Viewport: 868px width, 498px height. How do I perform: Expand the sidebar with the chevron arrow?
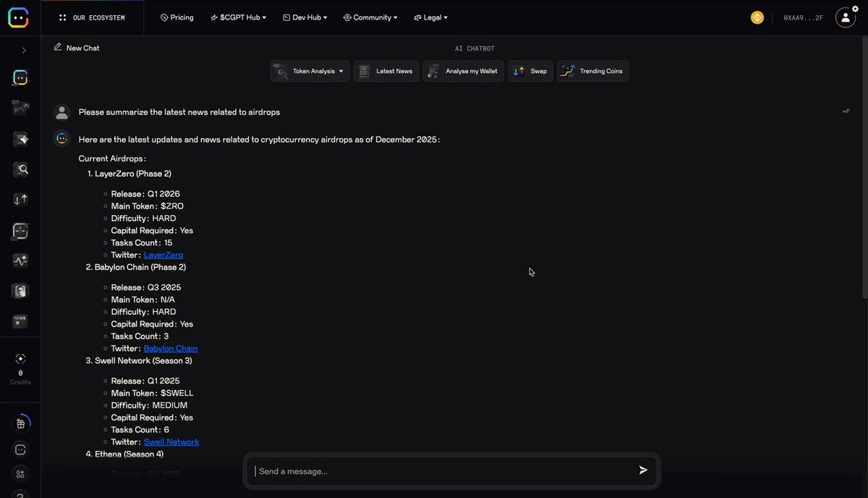coord(24,50)
